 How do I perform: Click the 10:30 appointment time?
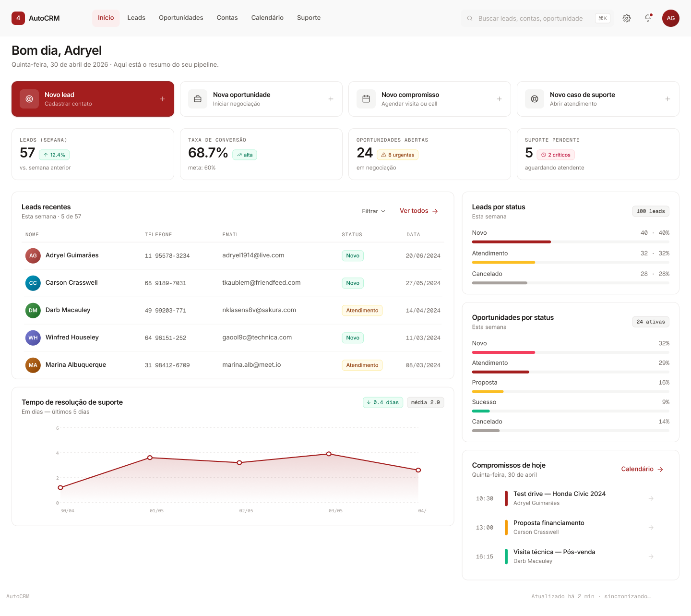[x=485, y=499]
